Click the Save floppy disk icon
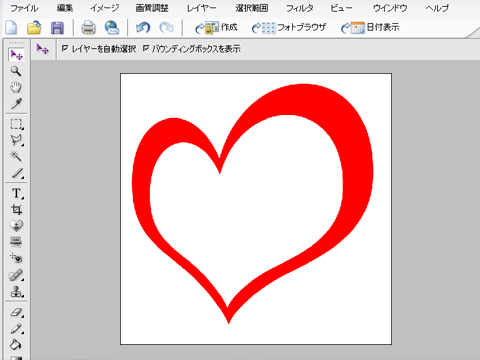This screenshot has width=480, height=360. pyautogui.click(x=57, y=28)
